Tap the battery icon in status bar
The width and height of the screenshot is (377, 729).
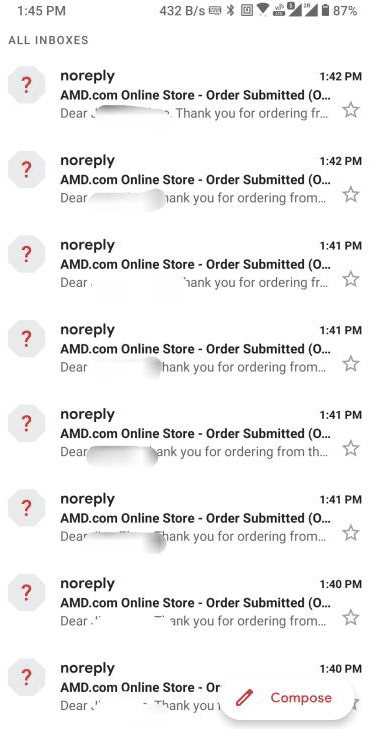[326, 10]
